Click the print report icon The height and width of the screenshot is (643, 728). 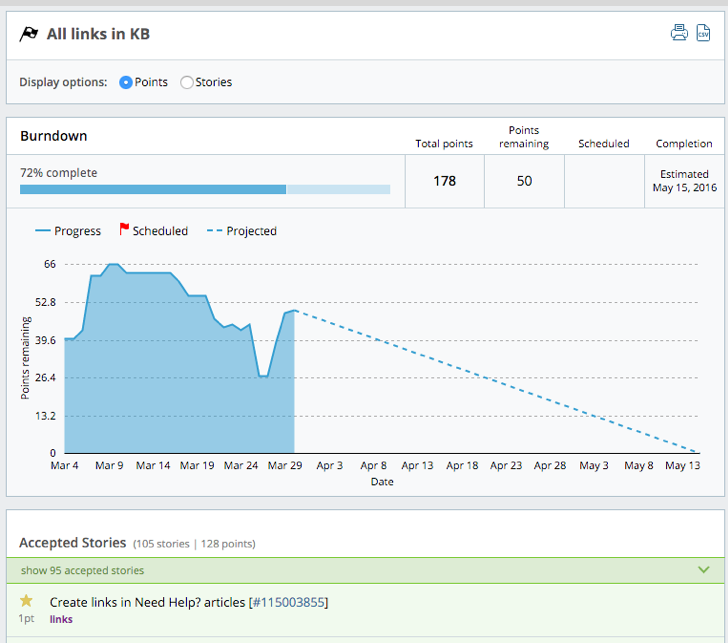[x=679, y=33]
